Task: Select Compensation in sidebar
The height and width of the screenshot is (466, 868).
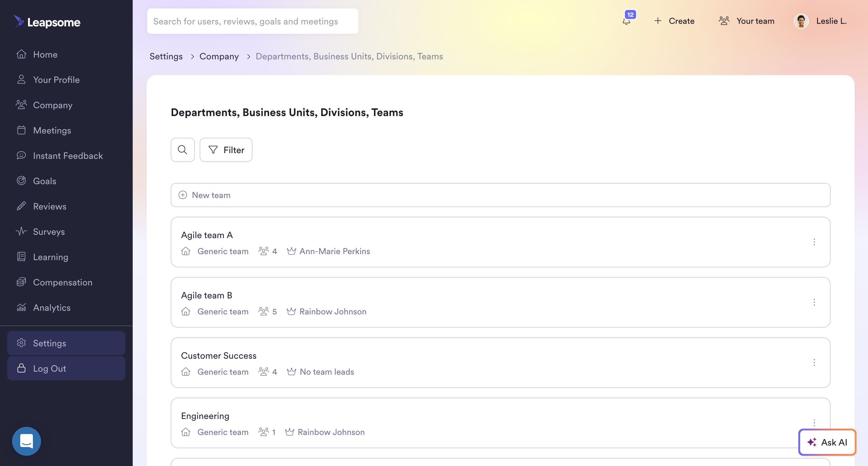Action: tap(62, 282)
